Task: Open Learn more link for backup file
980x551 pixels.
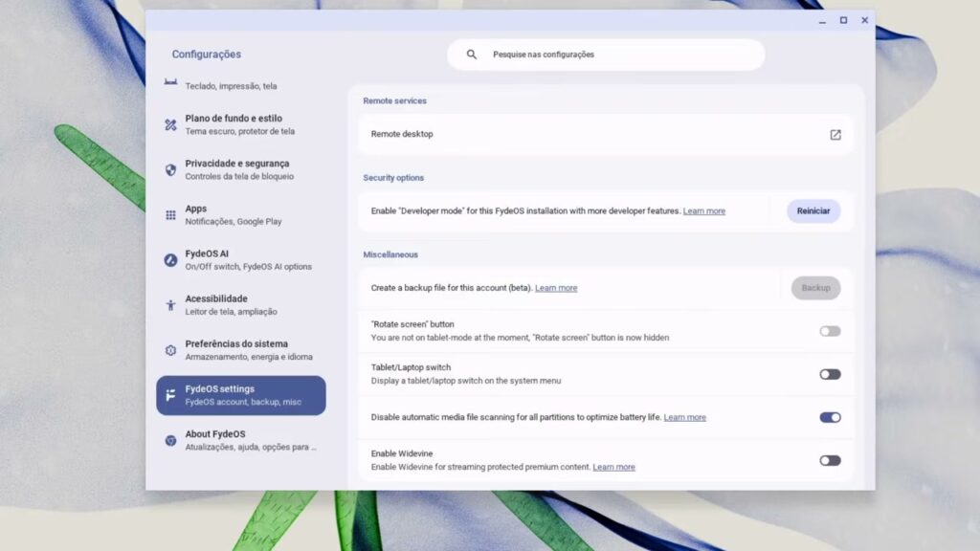Action: 556,288
